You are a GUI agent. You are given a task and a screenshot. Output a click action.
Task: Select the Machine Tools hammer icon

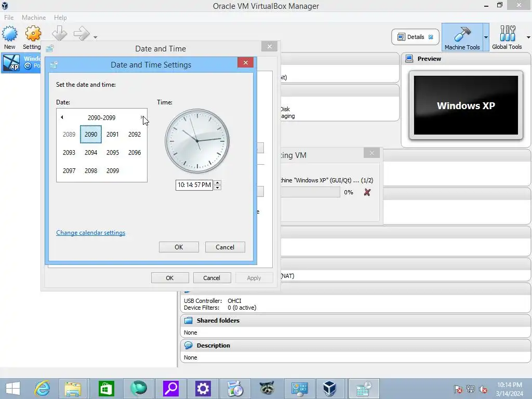462,34
